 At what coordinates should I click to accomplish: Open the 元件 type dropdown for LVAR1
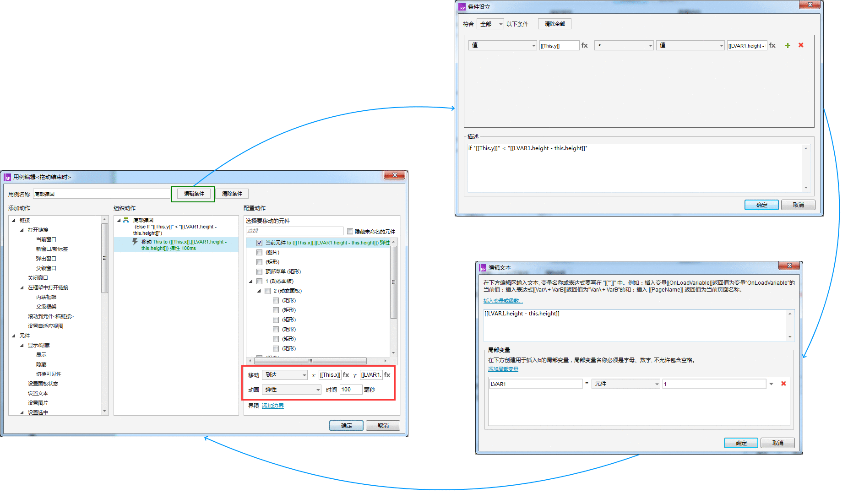[626, 384]
